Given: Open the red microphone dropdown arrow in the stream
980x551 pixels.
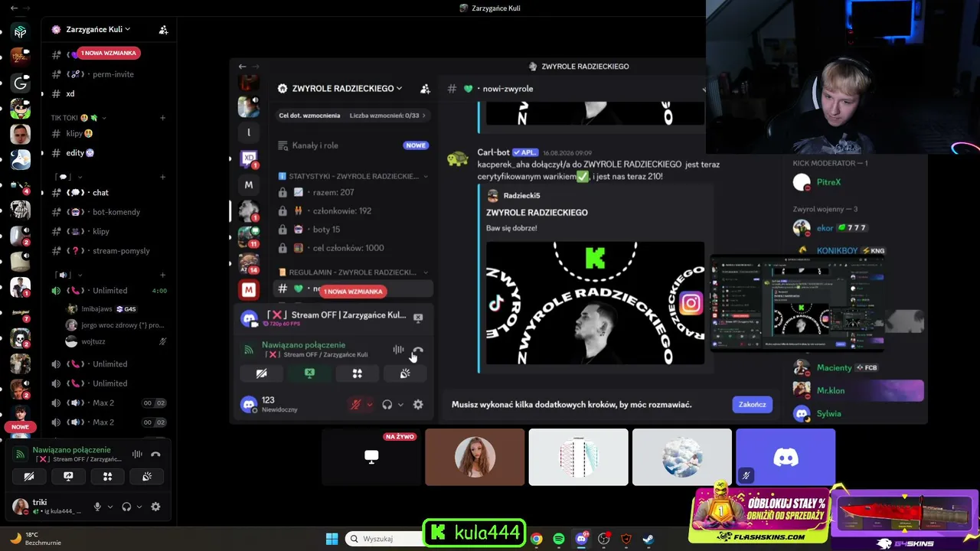Looking at the screenshot, I should coord(370,404).
